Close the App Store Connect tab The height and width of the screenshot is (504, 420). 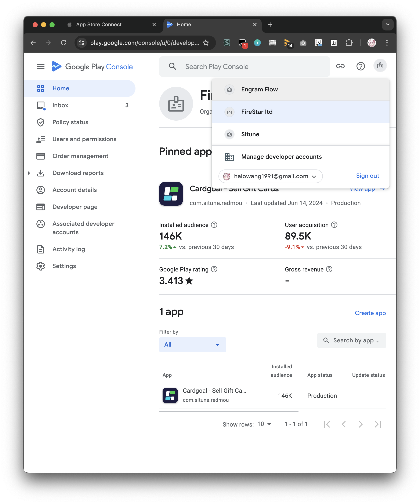(154, 25)
